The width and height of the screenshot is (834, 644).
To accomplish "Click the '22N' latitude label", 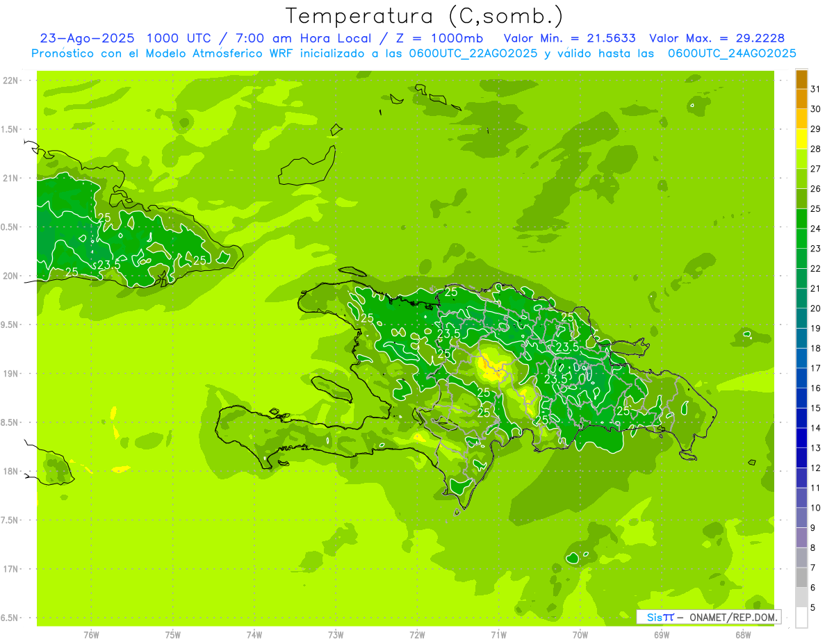I will [11, 81].
